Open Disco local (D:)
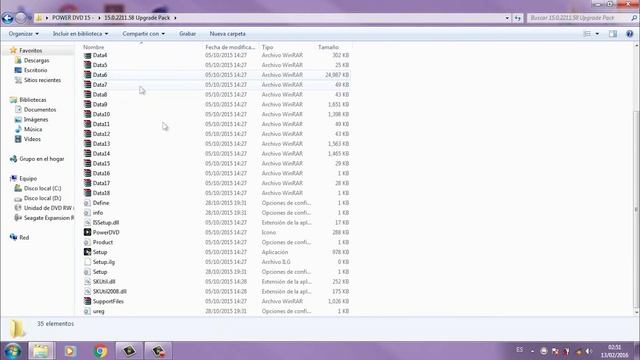 click(x=42, y=198)
